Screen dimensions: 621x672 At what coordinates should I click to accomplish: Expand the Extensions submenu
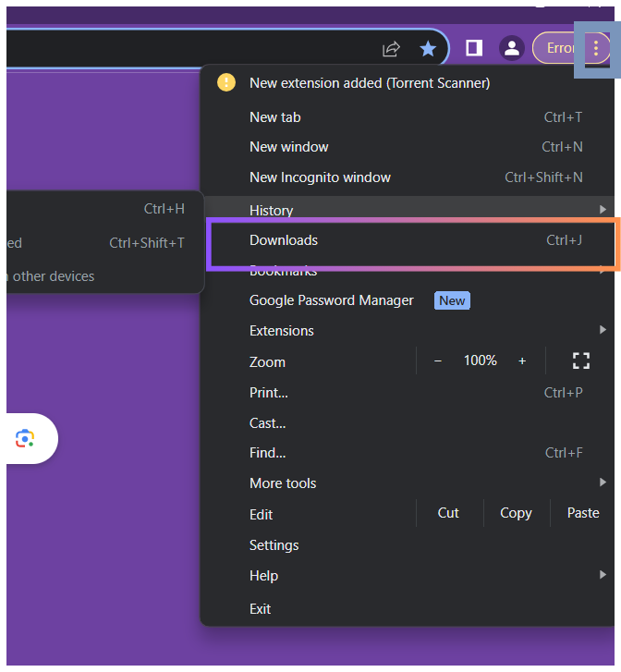coord(408,331)
